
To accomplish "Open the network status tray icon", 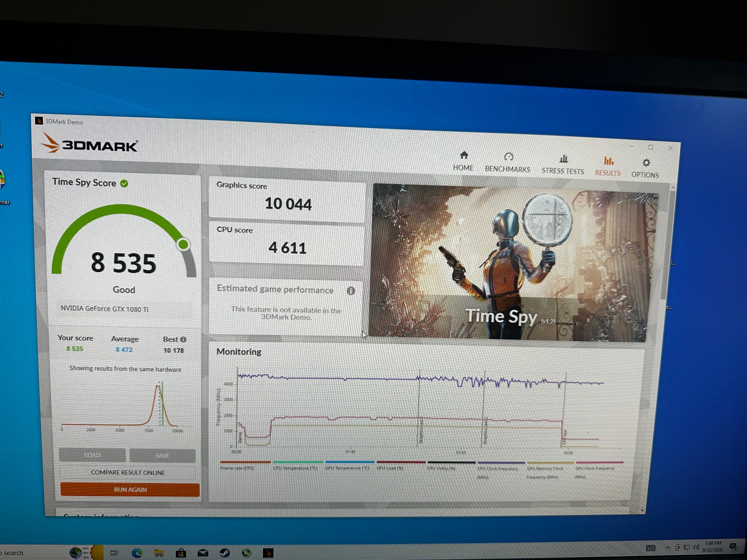I will [686, 547].
